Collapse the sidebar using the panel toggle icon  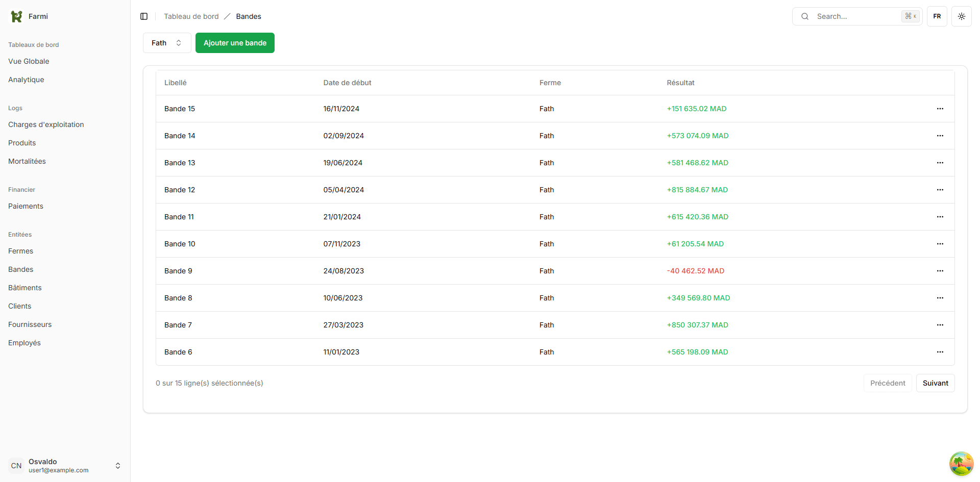pyautogui.click(x=144, y=16)
